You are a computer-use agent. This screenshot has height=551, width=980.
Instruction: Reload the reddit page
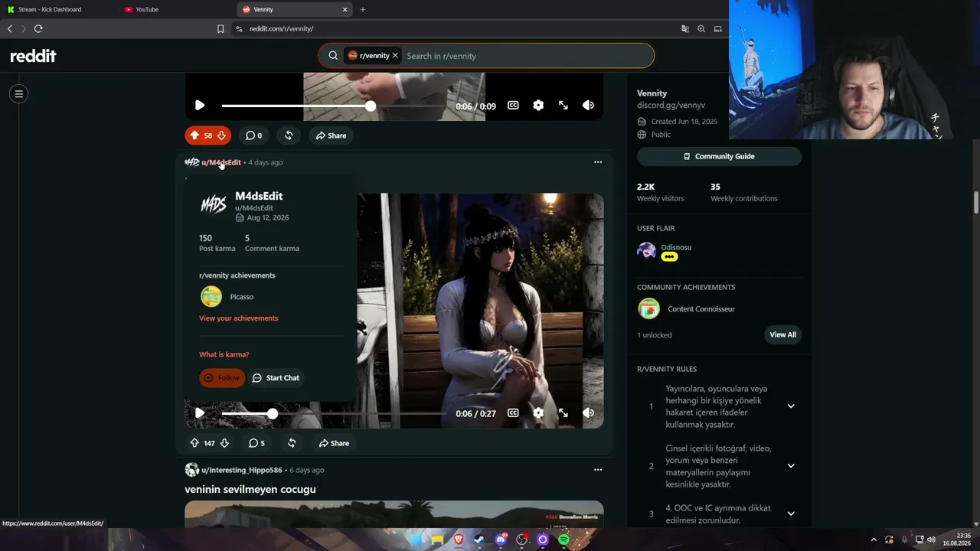click(38, 28)
